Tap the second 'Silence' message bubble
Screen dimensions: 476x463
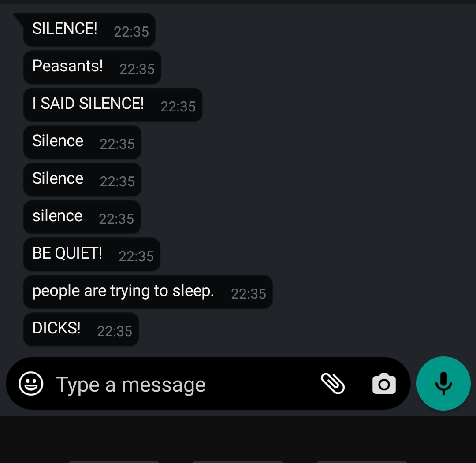(82, 179)
